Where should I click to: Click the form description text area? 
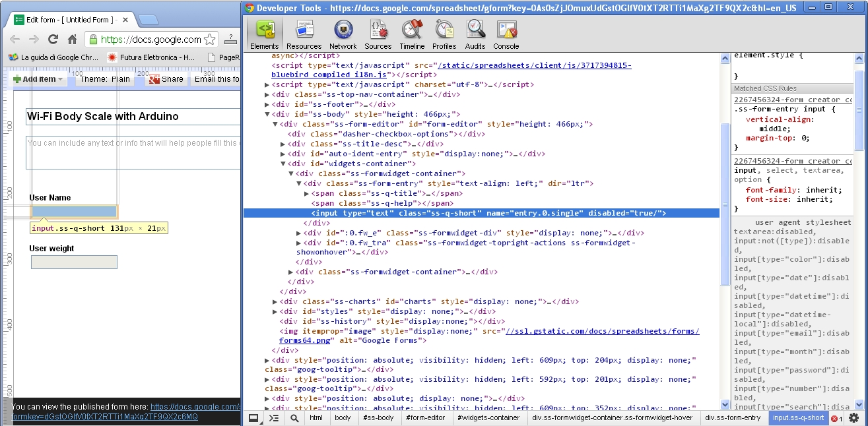click(133, 152)
